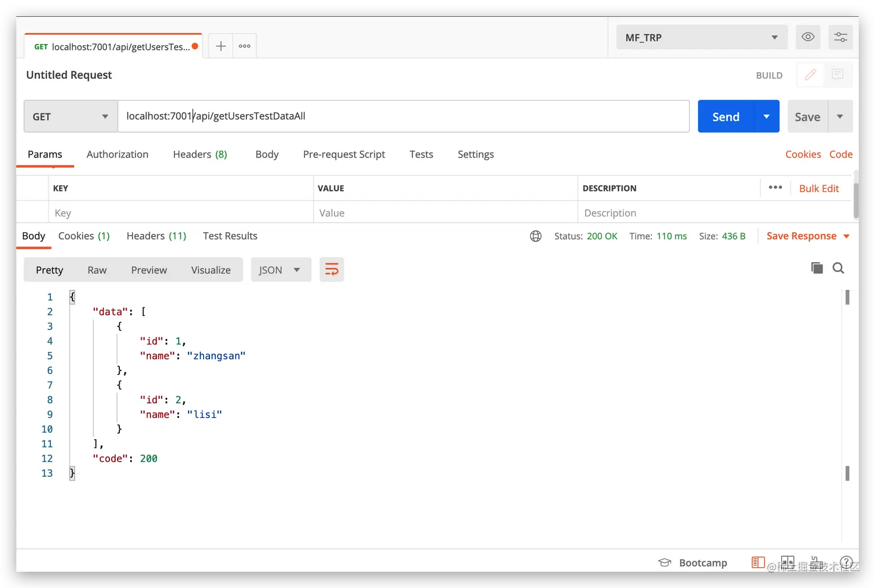
Task: Copy response body to clipboard
Action: 817,268
